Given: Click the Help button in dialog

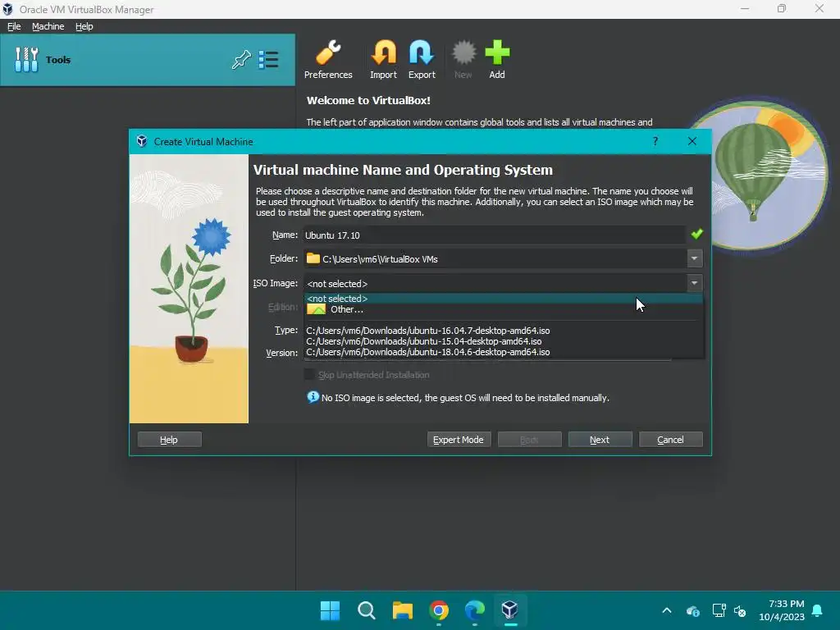Looking at the screenshot, I should (169, 440).
